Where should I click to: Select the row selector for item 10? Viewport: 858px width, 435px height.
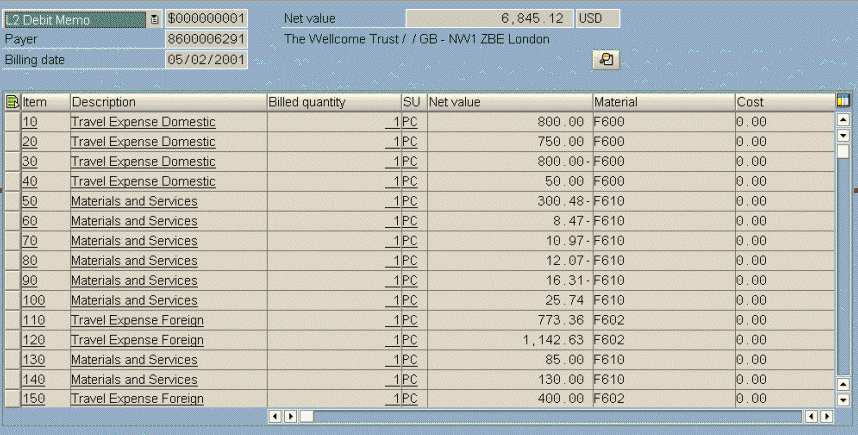click(x=12, y=122)
